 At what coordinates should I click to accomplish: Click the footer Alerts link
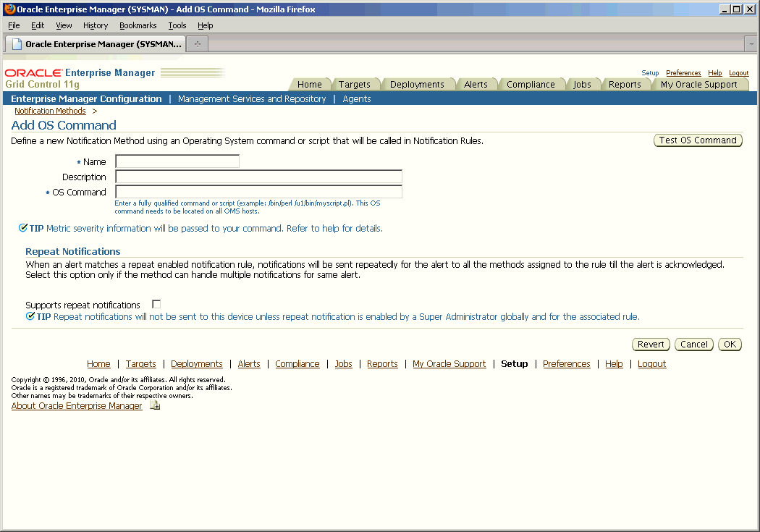pos(249,364)
